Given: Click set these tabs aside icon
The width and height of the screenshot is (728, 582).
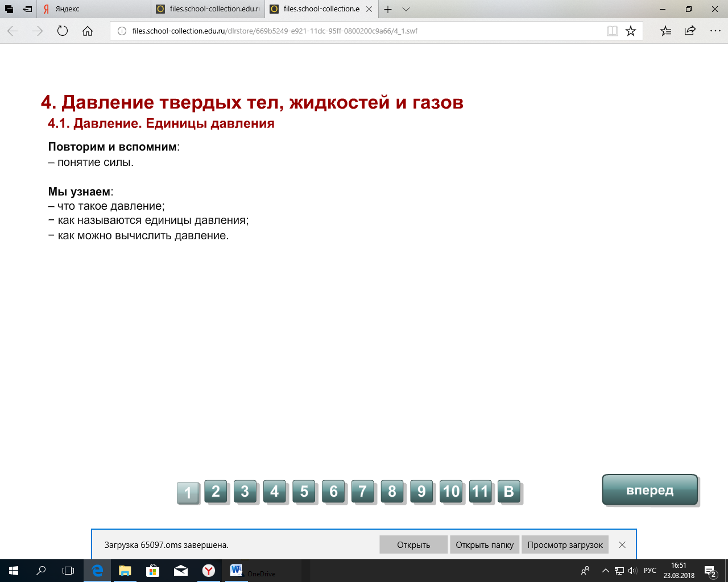Looking at the screenshot, I should [x=27, y=9].
